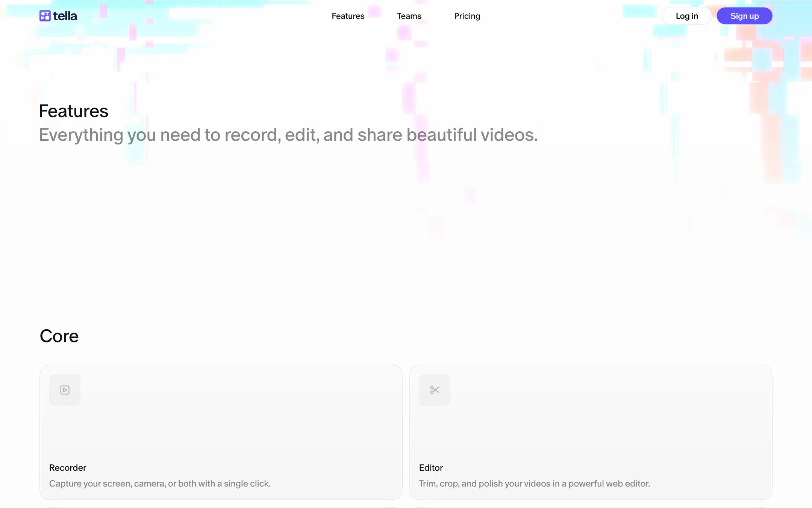Click 'Trim, crop, and polish' description text
Viewport: 812px width, 508px height.
click(x=535, y=484)
